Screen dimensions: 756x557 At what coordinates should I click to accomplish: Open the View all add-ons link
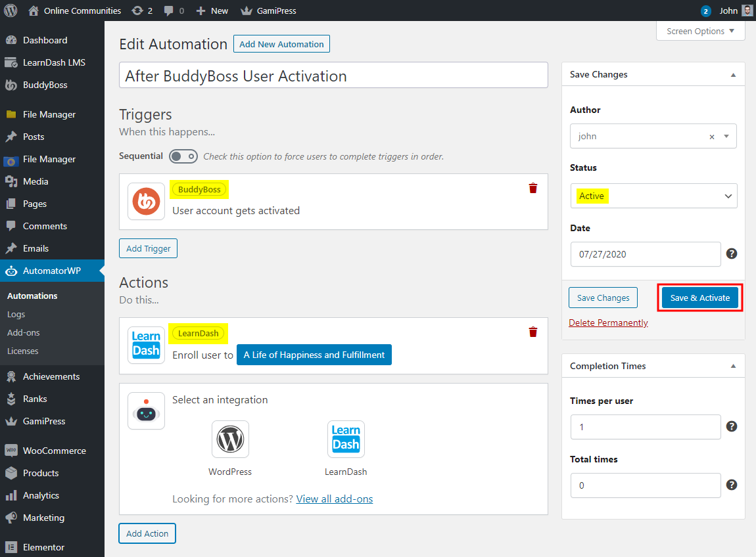(x=335, y=499)
